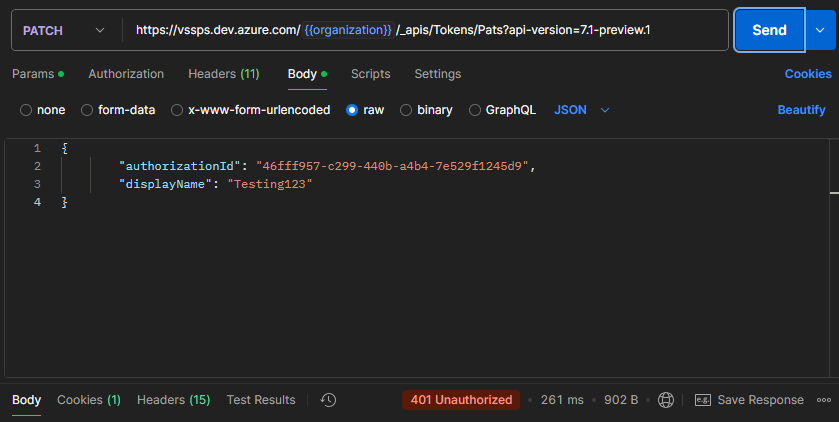Open the response more options ellipsis
This screenshot has width=839, height=422.
pyautogui.click(x=824, y=400)
